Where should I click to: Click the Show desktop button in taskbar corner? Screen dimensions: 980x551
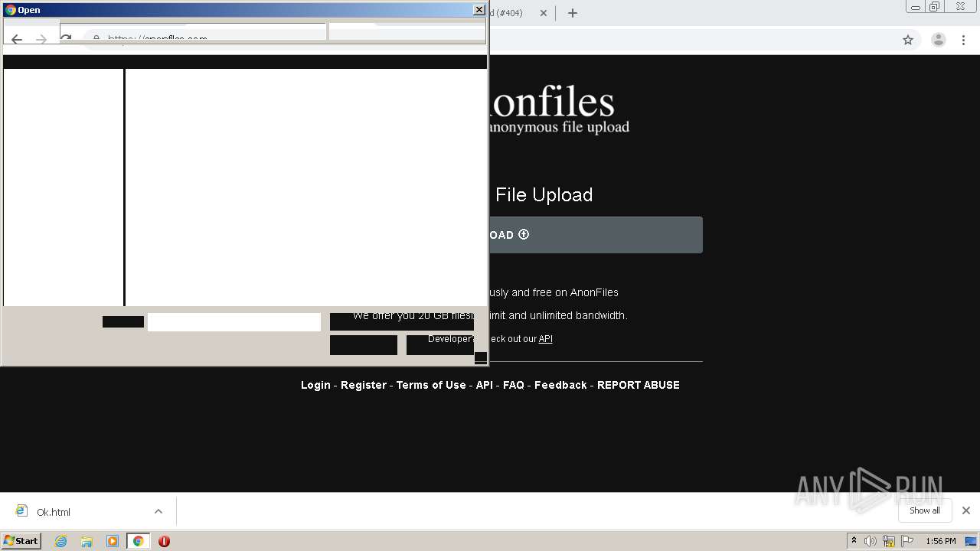pyautogui.click(x=971, y=541)
